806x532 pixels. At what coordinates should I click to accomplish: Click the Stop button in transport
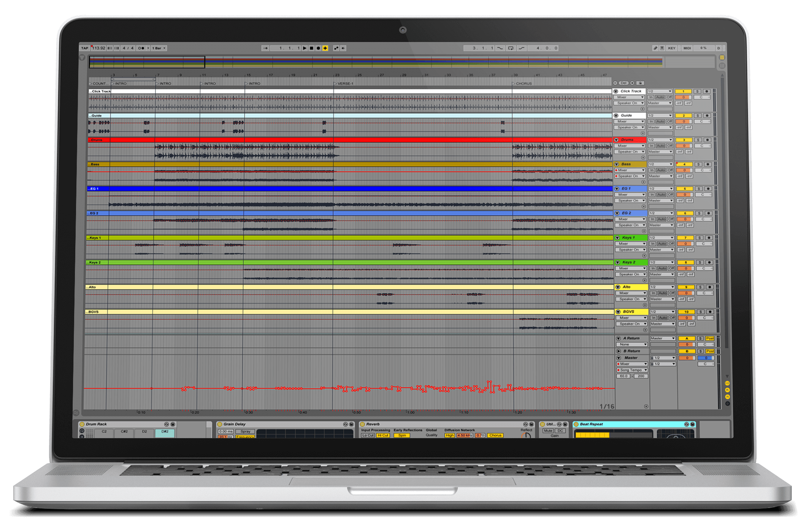point(311,48)
